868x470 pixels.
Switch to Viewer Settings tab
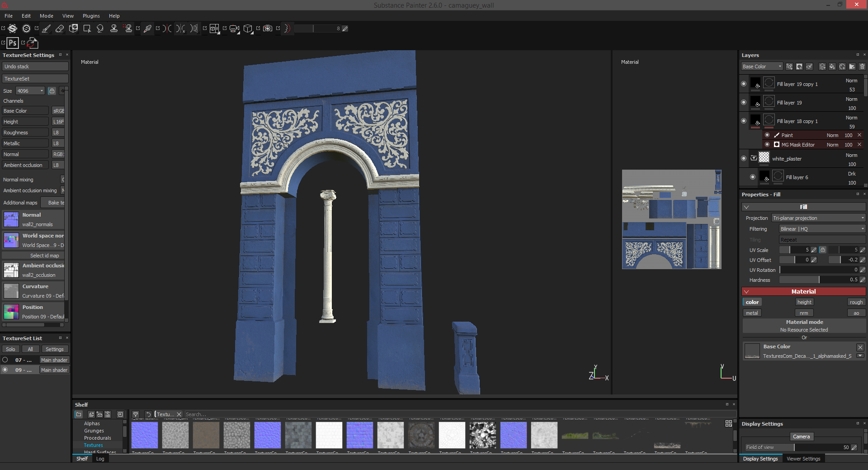(803, 459)
